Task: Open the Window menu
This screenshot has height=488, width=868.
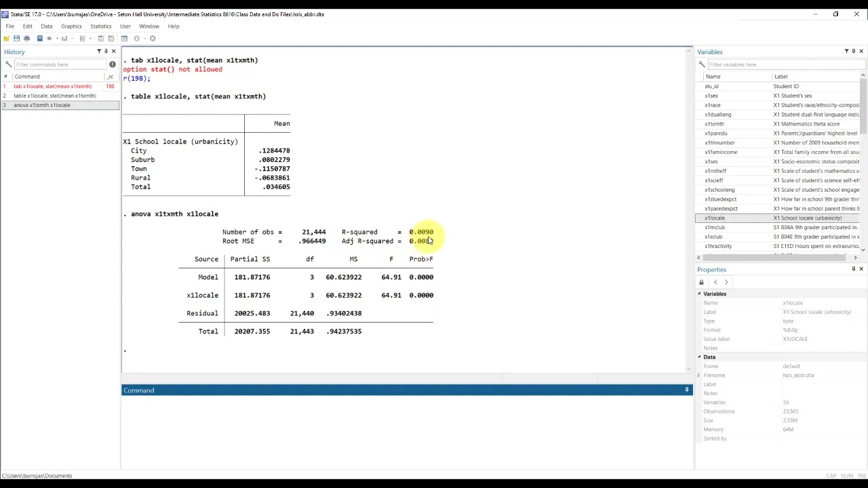Action: tap(149, 26)
